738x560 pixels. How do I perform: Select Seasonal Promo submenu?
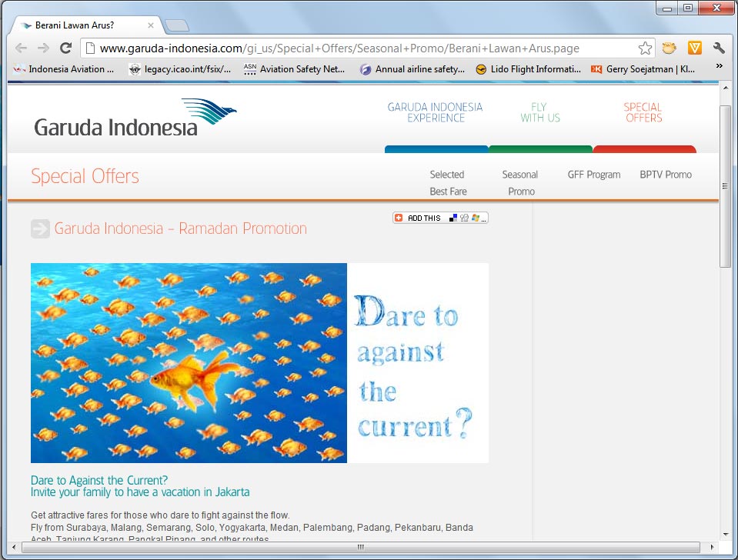520,183
